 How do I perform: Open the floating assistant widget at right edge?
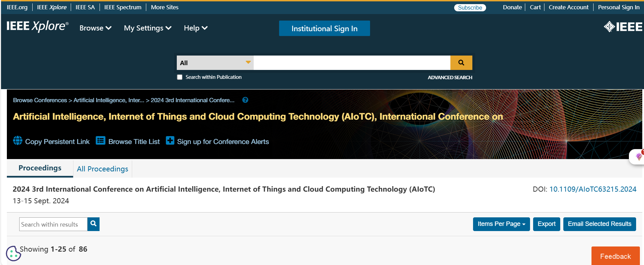(637, 157)
